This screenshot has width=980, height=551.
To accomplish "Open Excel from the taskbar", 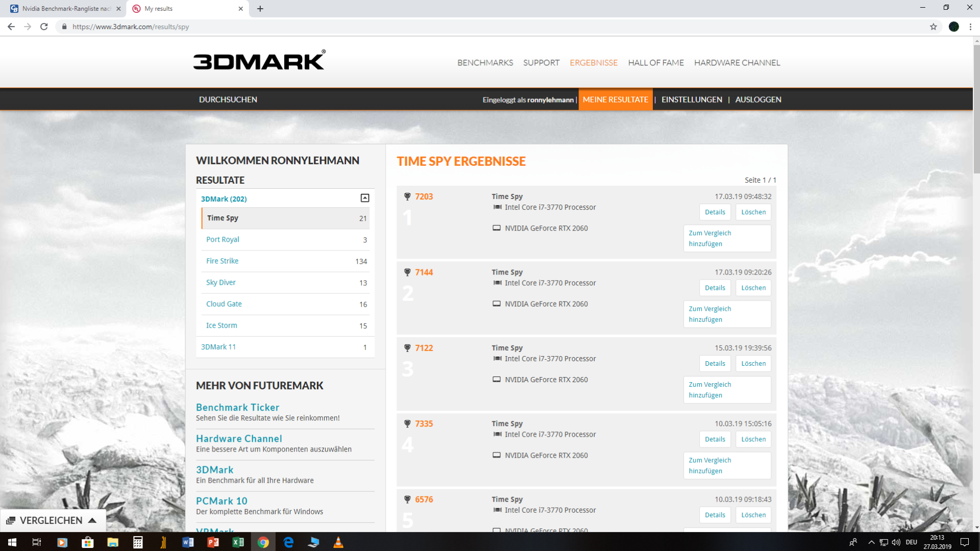I will click(238, 542).
